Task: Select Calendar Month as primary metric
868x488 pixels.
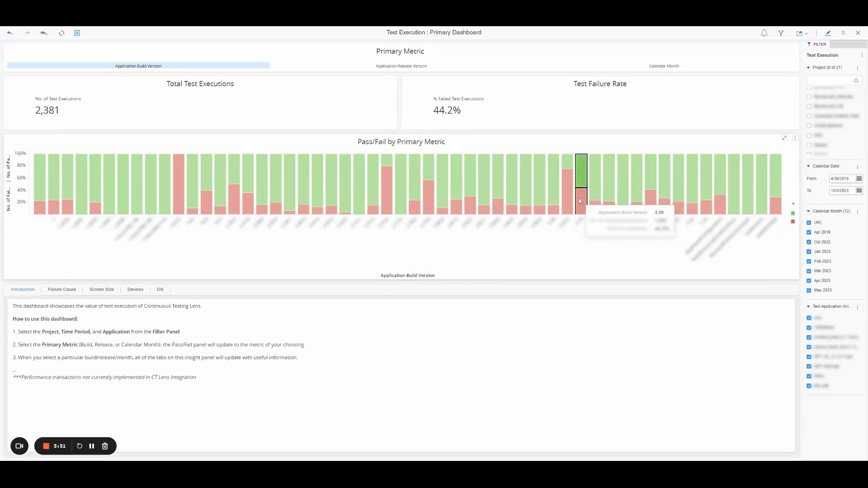Action: 664,66
